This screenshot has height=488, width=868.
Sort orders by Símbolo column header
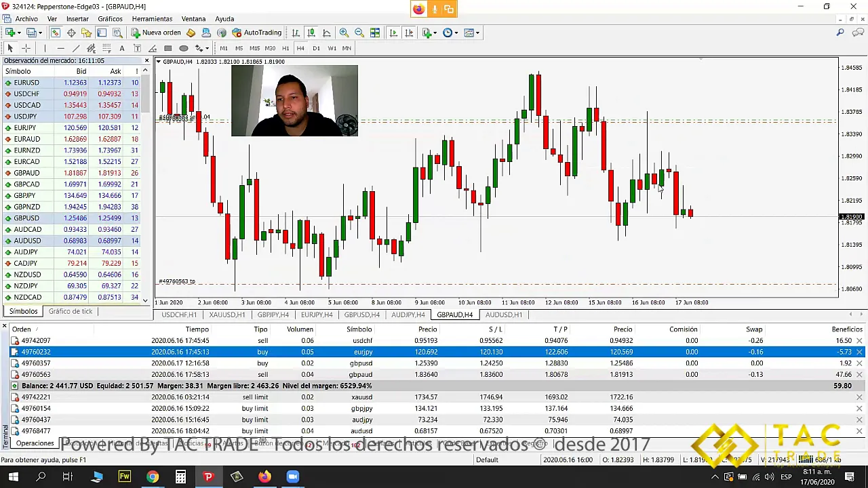tap(359, 329)
